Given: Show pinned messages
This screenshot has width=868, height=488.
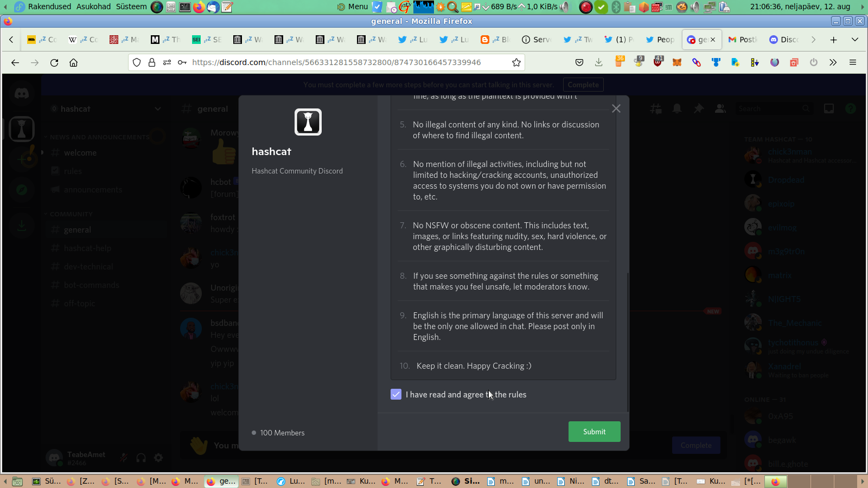Looking at the screenshot, I should click(699, 108).
